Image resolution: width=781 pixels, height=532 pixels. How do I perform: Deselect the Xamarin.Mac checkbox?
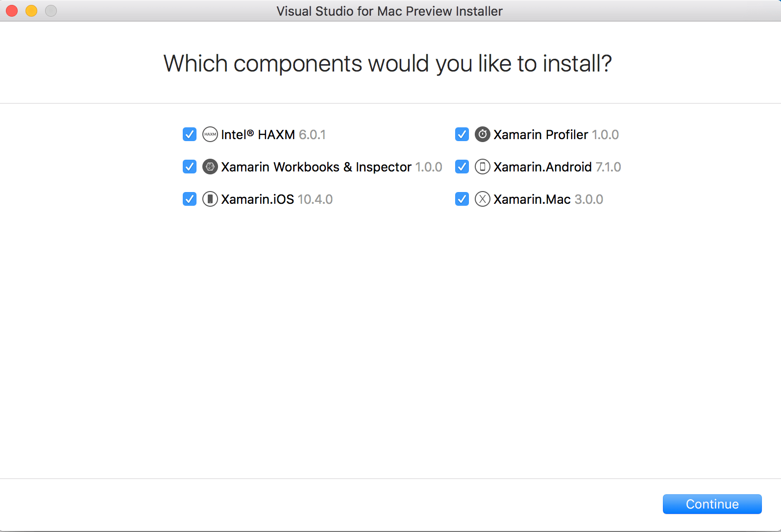tap(462, 199)
